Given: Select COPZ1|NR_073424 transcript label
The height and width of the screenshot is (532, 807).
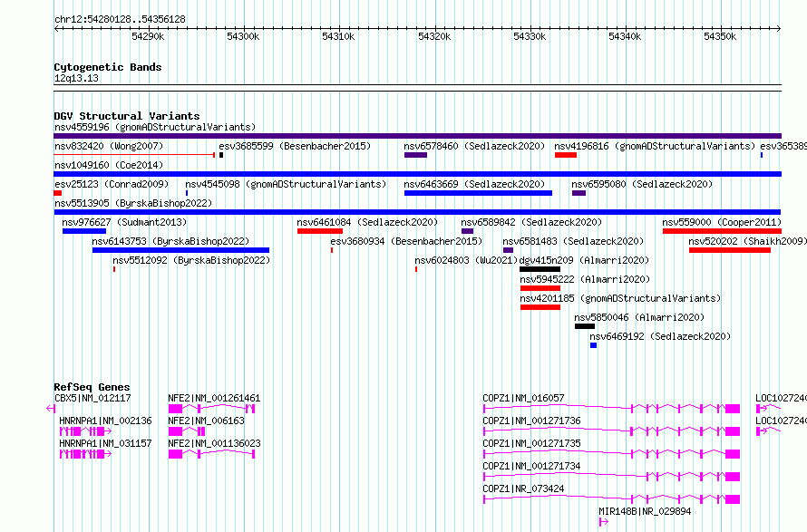Looking at the screenshot, I should 524,488.
